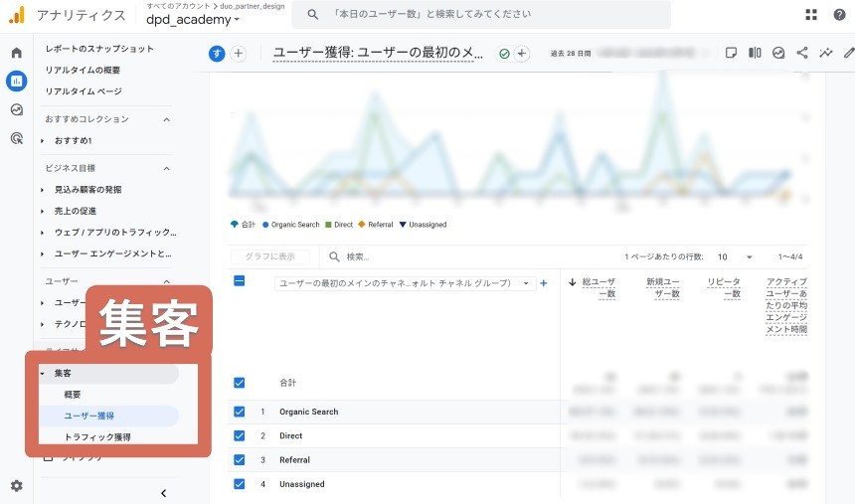Screen dimensions: 855x504
Task: Open the Home icon in left rail
Action: point(16,53)
